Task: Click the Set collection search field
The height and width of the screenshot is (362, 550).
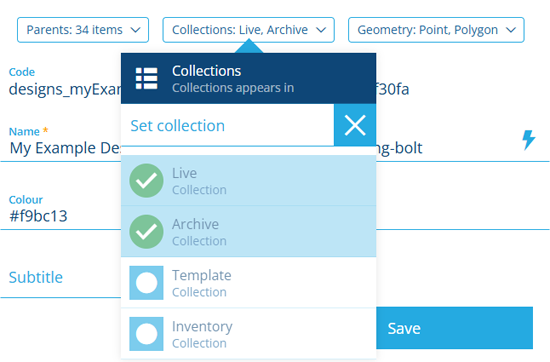Action: [x=227, y=126]
